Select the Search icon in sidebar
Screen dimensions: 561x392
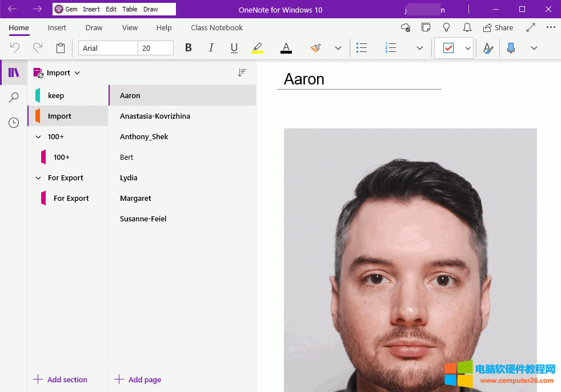click(x=13, y=97)
